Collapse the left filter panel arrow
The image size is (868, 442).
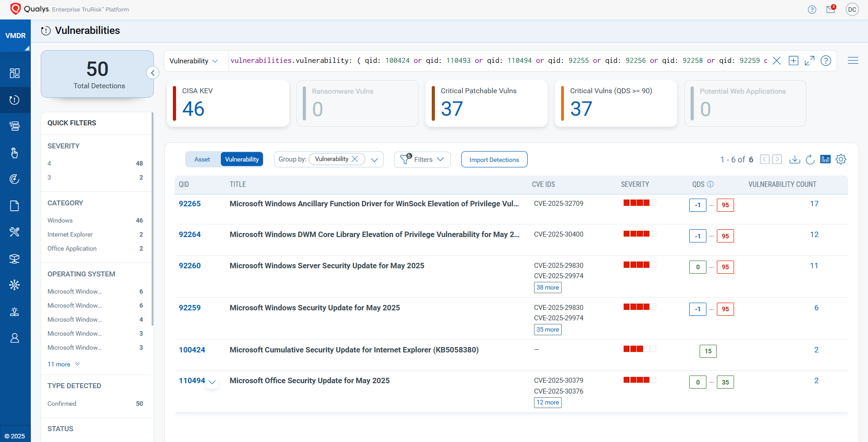click(153, 73)
